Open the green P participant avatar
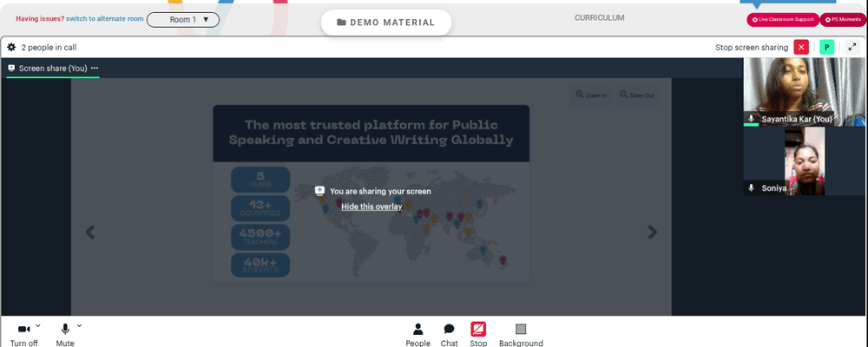Image resolution: width=868 pixels, height=347 pixels. click(x=826, y=47)
